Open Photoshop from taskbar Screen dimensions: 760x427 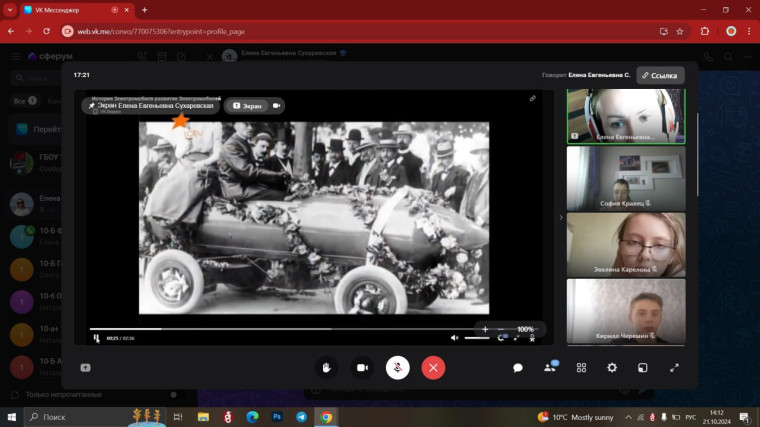point(277,417)
